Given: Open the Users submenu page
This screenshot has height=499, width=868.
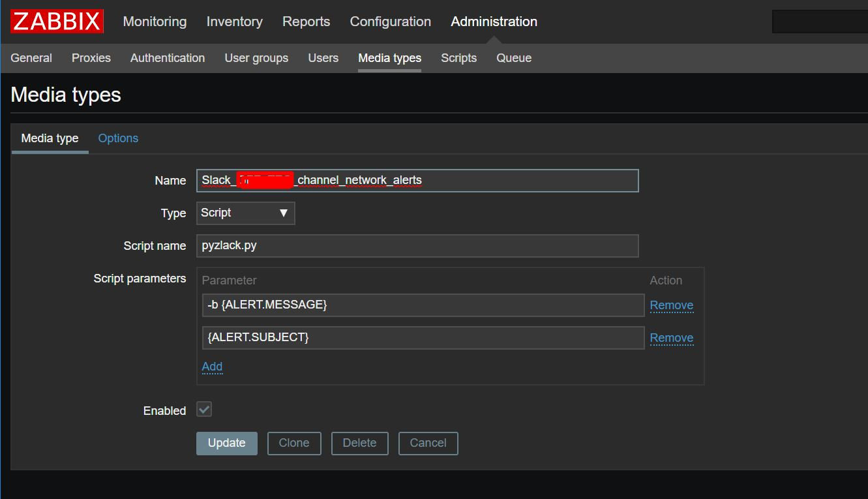Looking at the screenshot, I should (323, 58).
